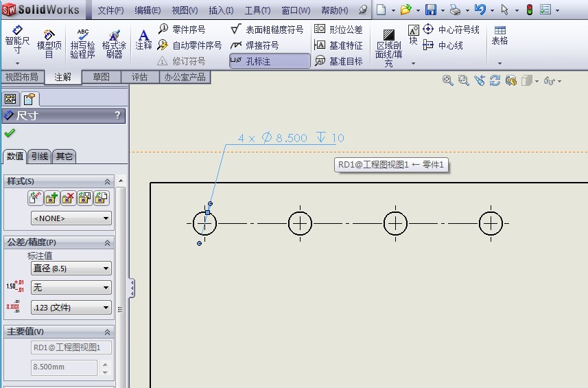Expand the Tables dropdown arrow
This screenshot has width=588, height=388.
(x=500, y=63)
